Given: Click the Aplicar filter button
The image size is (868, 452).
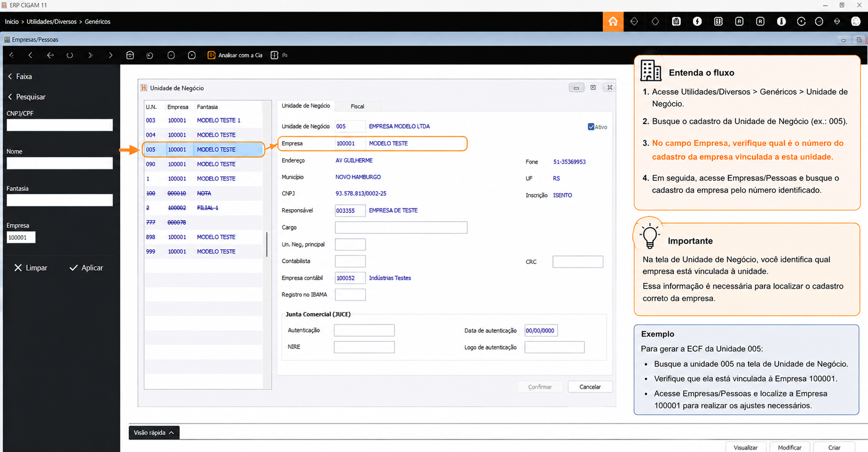Looking at the screenshot, I should pyautogui.click(x=86, y=268).
